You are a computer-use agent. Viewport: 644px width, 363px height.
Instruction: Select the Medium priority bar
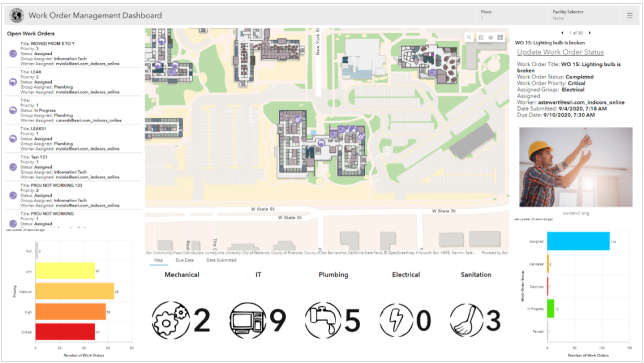pos(75,291)
